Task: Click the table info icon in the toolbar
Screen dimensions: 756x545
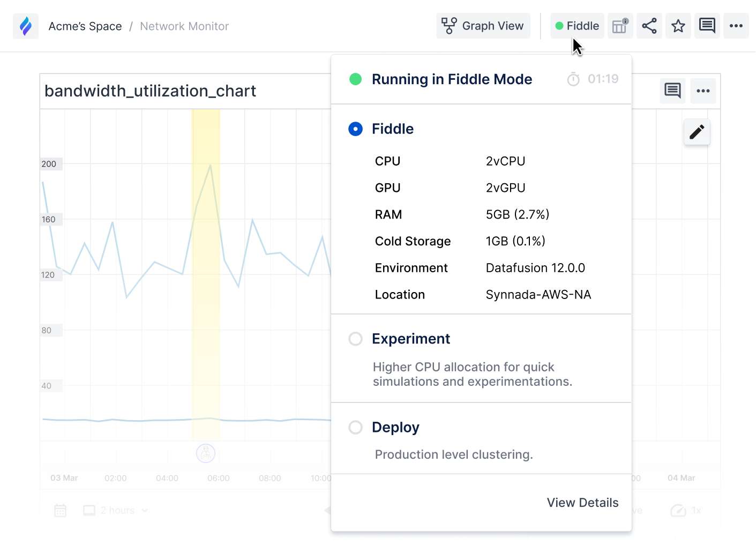Action: [x=620, y=25]
